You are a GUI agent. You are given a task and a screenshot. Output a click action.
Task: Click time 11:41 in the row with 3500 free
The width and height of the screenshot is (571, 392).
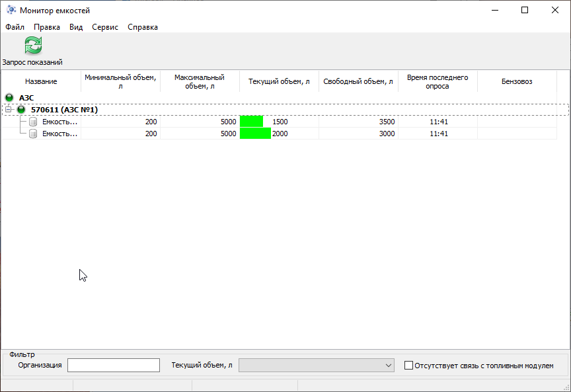(439, 122)
